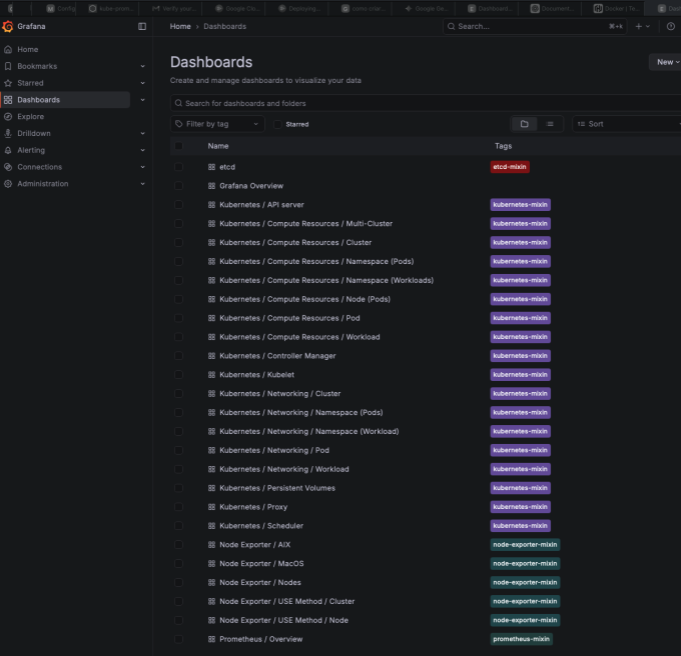Switch to folder view icon
The image size is (681, 656).
pyautogui.click(x=524, y=124)
